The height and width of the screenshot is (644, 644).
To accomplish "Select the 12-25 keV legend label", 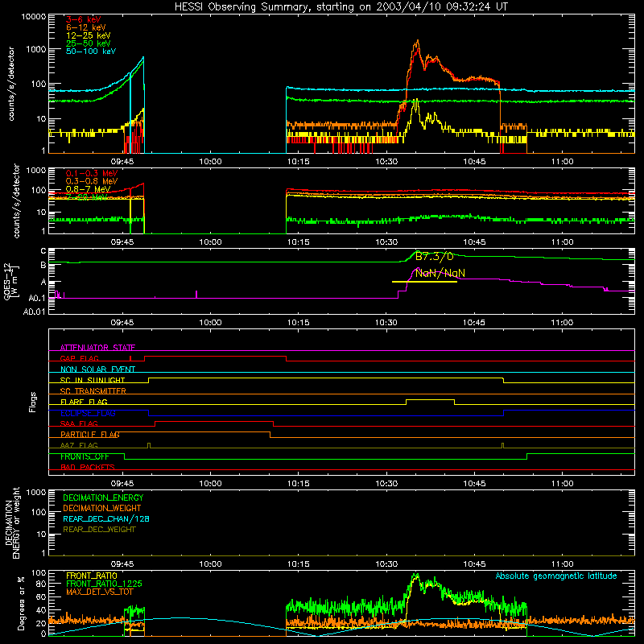I will pos(88,35).
